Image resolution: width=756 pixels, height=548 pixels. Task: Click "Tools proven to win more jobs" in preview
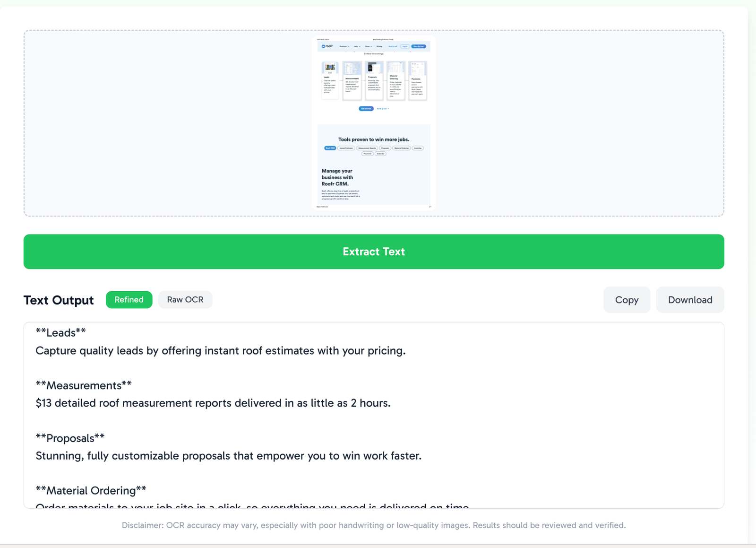(374, 139)
